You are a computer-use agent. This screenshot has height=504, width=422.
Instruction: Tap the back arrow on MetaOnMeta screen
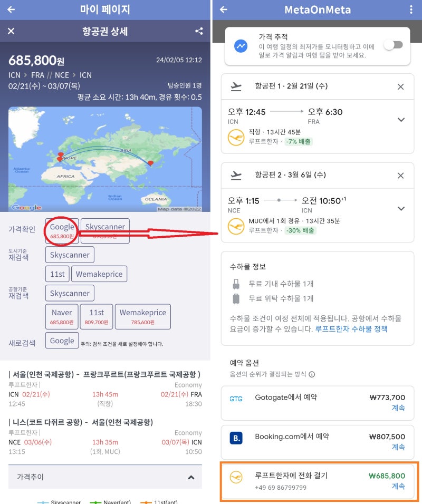pos(224,9)
